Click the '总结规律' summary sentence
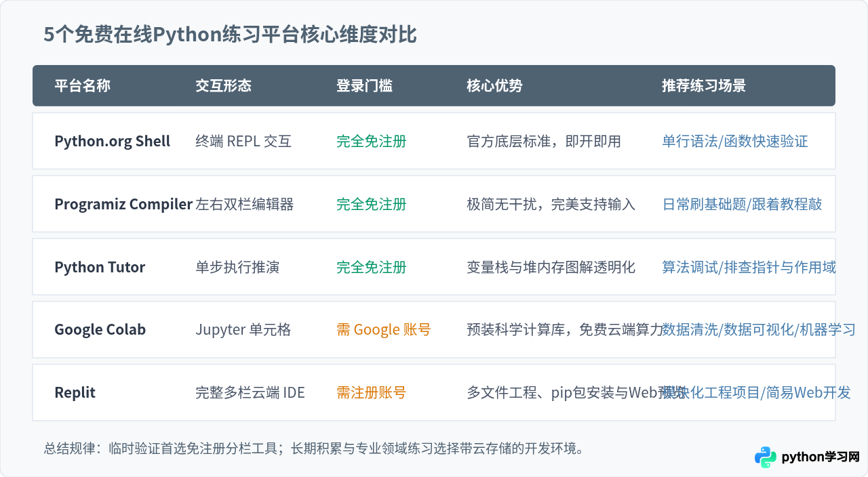The height and width of the screenshot is (477, 868). tap(315, 449)
